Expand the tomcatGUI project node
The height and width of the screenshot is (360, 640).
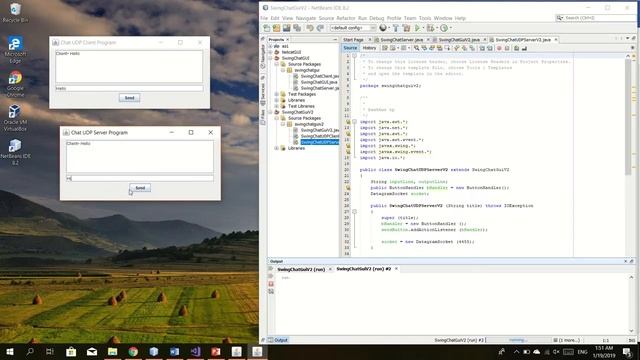[x=270, y=52]
